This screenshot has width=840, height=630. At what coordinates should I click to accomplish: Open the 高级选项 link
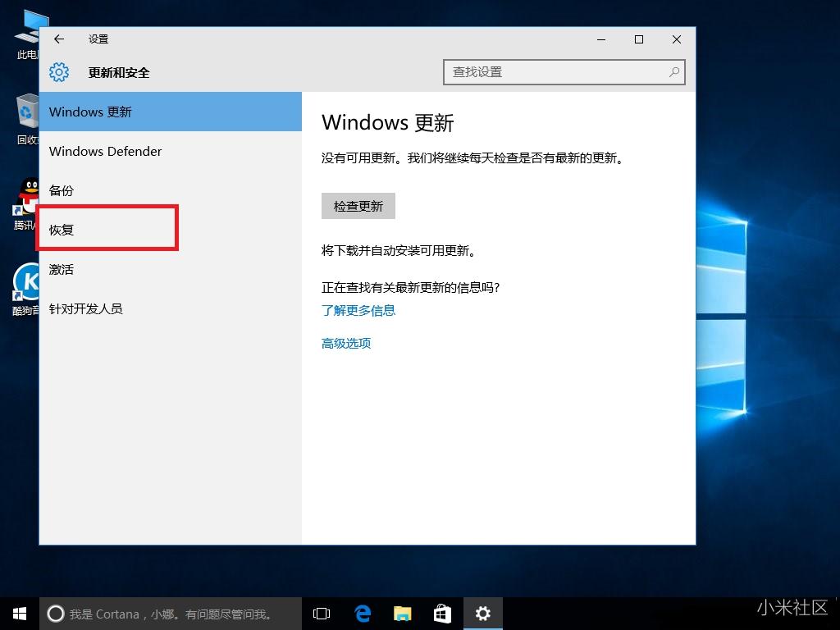pos(345,343)
